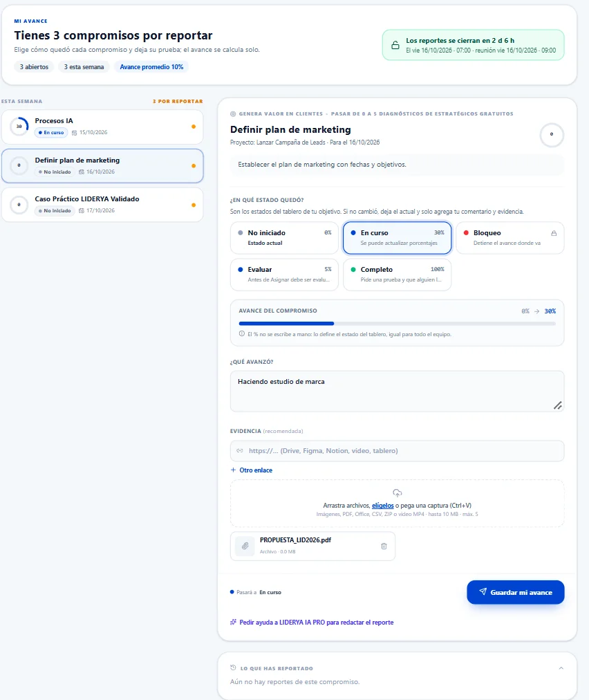Add another link with Otro enlace
The image size is (589, 700).
click(251, 470)
